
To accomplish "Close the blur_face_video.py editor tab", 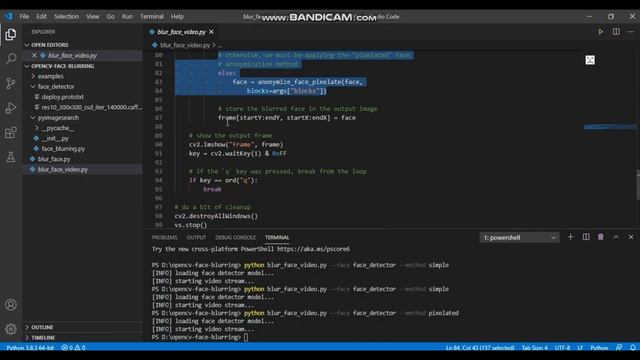I will [211, 32].
